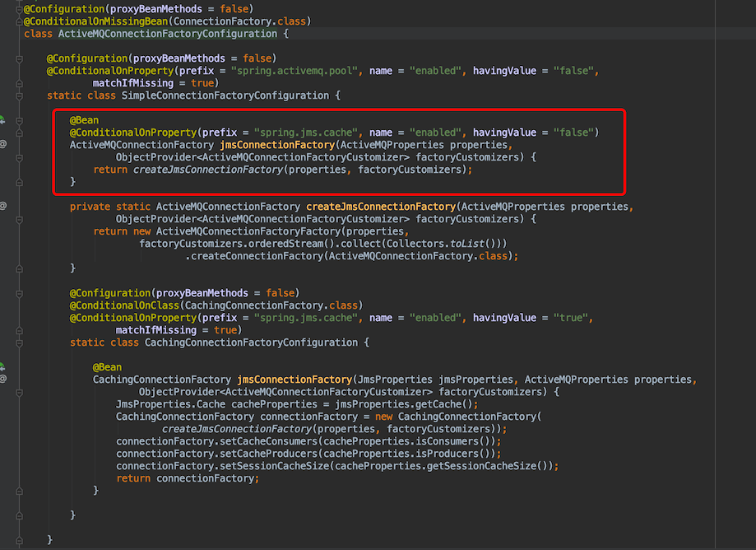Collapse the SimpleConnectionFactoryConfiguration class fold marker

pyautogui.click(x=18, y=96)
